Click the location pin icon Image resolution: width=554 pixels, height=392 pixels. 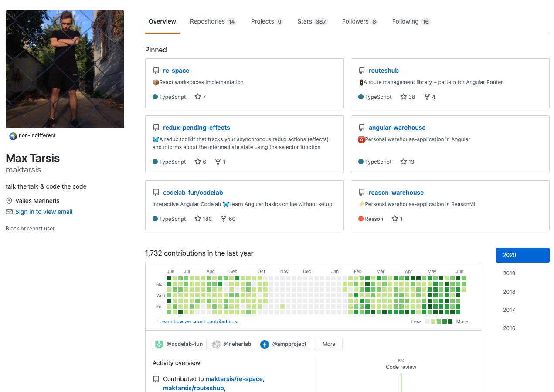point(9,201)
